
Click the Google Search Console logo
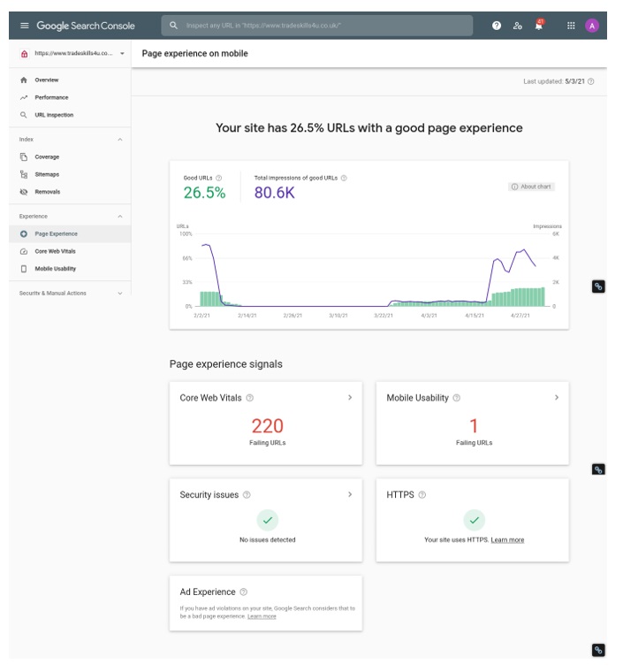pyautogui.click(x=86, y=26)
